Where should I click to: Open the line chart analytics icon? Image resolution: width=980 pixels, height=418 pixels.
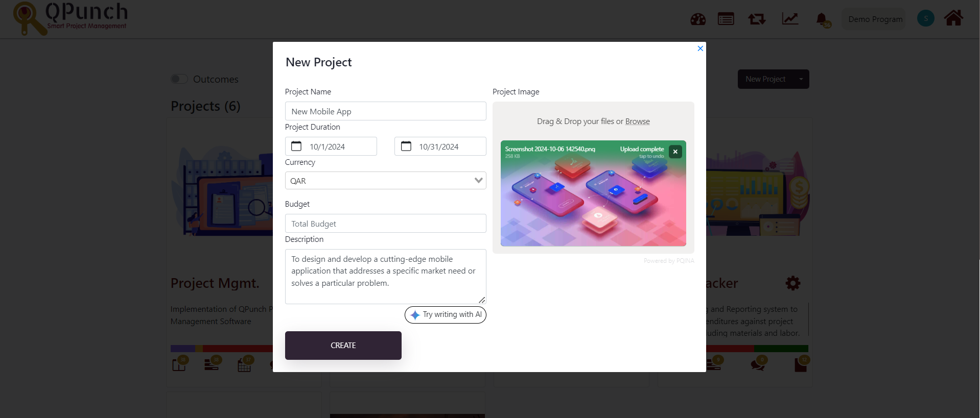click(x=790, y=19)
